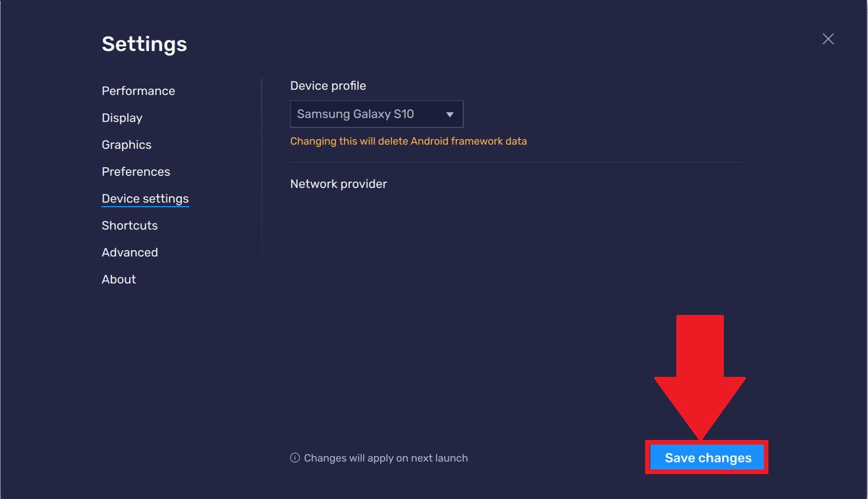Open the Advanced settings section

point(130,252)
